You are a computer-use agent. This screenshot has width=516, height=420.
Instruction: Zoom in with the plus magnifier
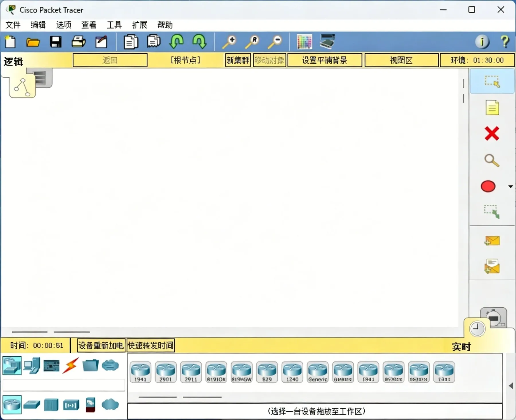coord(229,42)
